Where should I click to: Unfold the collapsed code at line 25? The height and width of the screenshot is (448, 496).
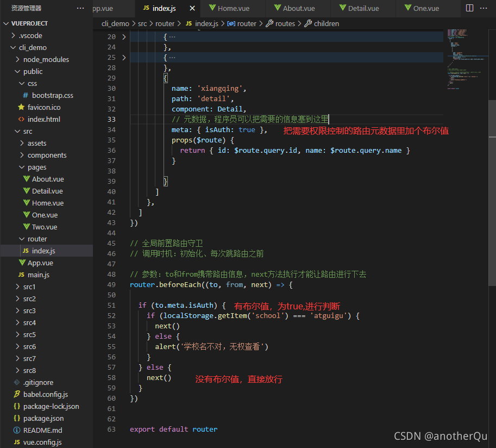click(124, 58)
